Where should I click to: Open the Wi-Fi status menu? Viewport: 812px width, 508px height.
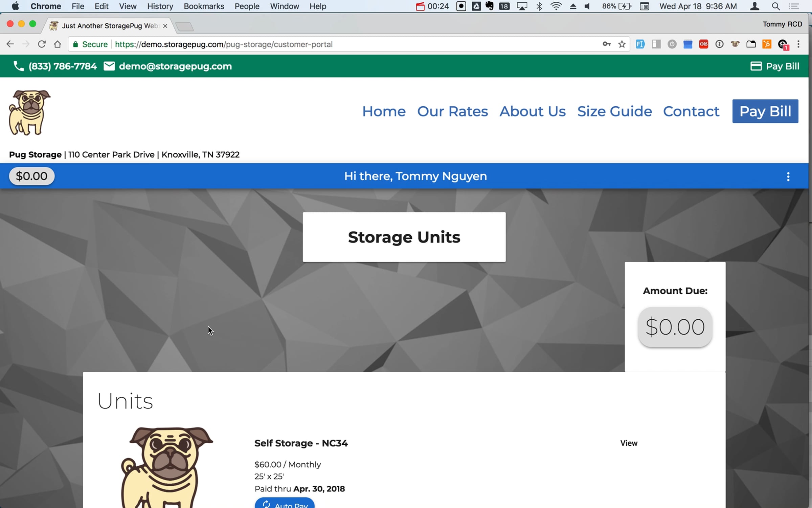(x=556, y=6)
